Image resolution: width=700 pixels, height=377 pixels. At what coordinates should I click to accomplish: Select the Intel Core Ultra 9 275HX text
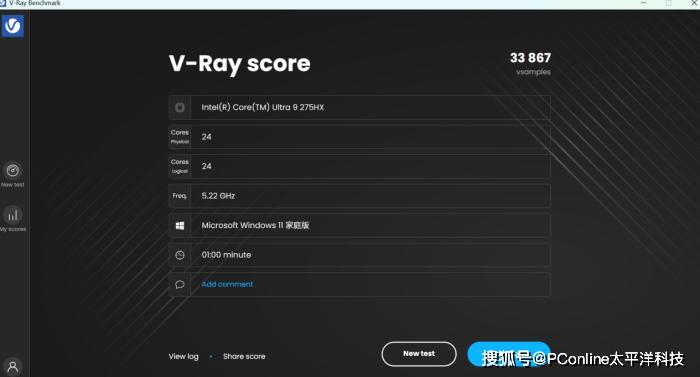[262, 107]
